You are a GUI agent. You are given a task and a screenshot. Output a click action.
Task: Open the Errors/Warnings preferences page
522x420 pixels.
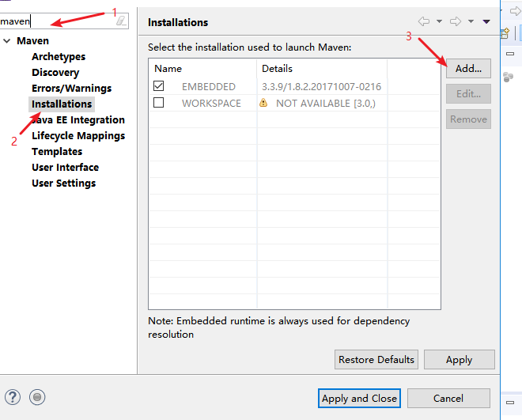coord(71,89)
